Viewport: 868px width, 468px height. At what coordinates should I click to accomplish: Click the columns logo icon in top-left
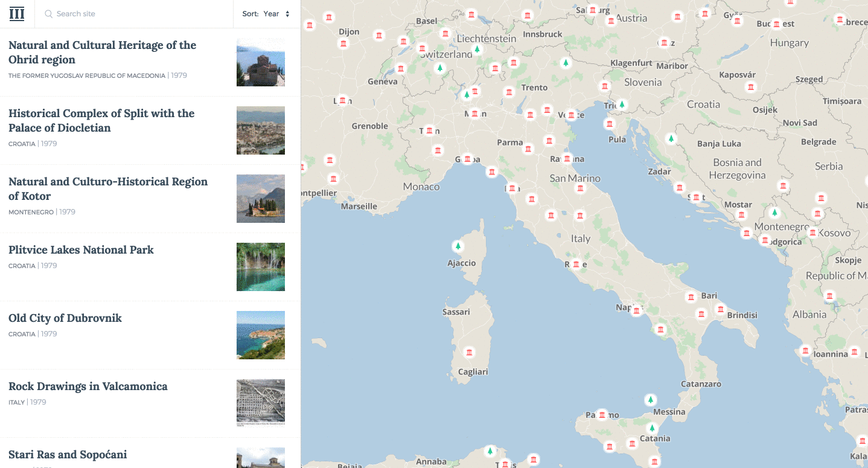(x=17, y=14)
